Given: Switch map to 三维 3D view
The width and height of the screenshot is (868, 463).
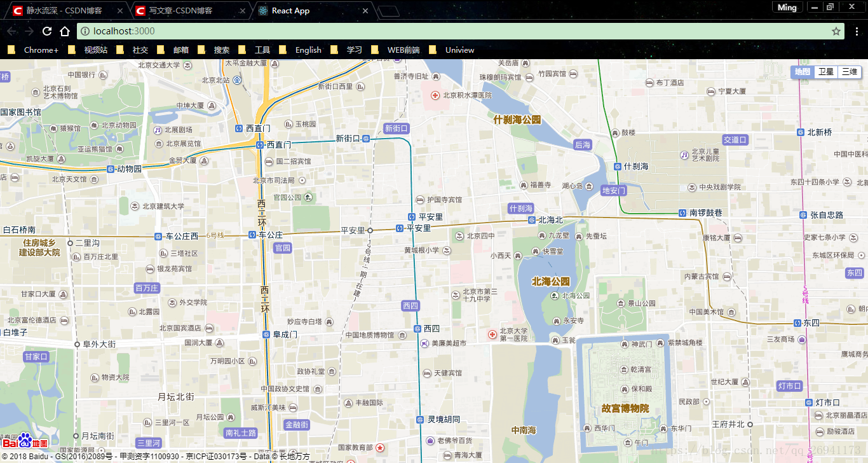Looking at the screenshot, I should (850, 72).
